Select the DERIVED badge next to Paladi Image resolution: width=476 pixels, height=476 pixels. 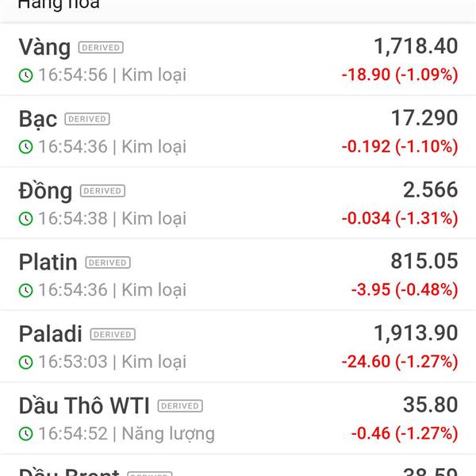113,334
